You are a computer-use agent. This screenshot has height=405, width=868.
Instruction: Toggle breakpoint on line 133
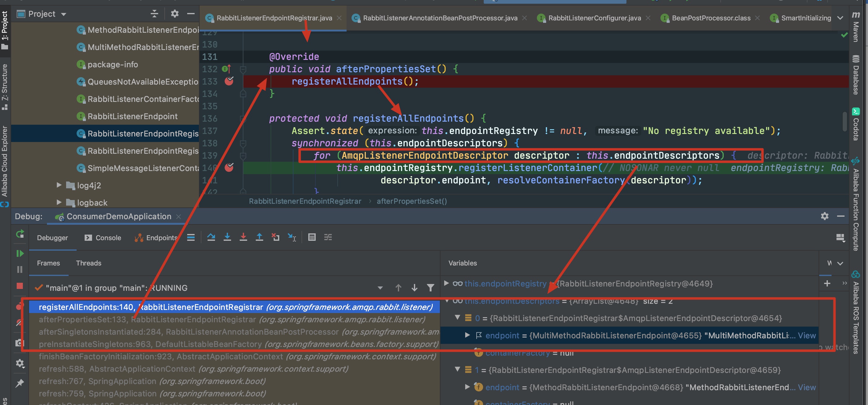pyautogui.click(x=229, y=81)
